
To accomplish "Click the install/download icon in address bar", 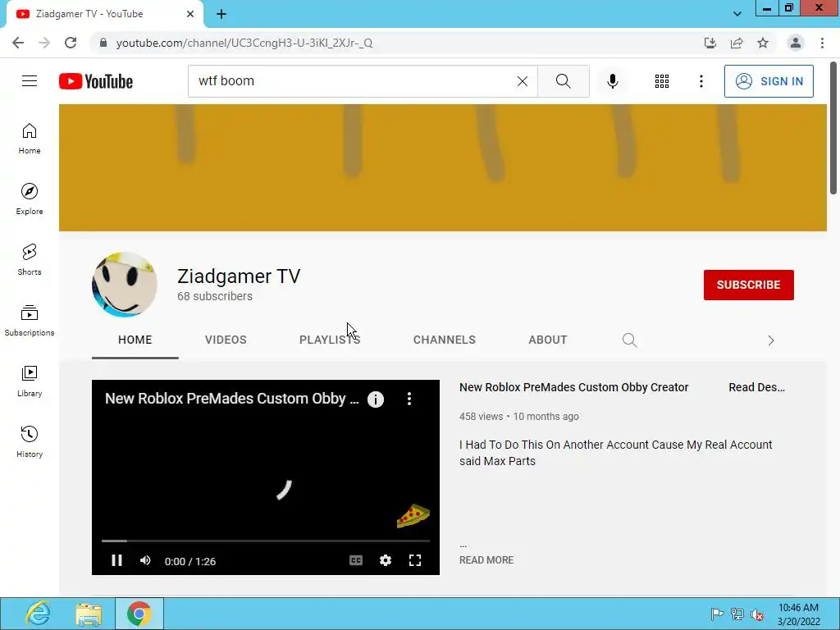I will coord(710,43).
